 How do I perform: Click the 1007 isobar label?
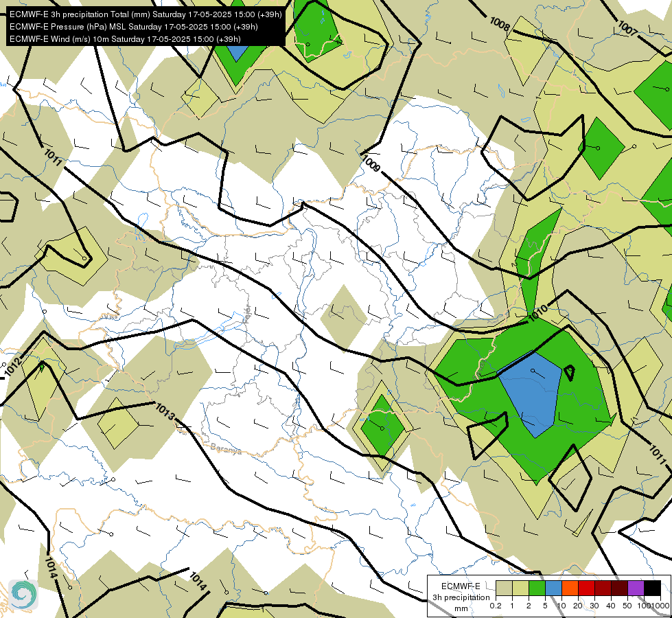tap(627, 28)
